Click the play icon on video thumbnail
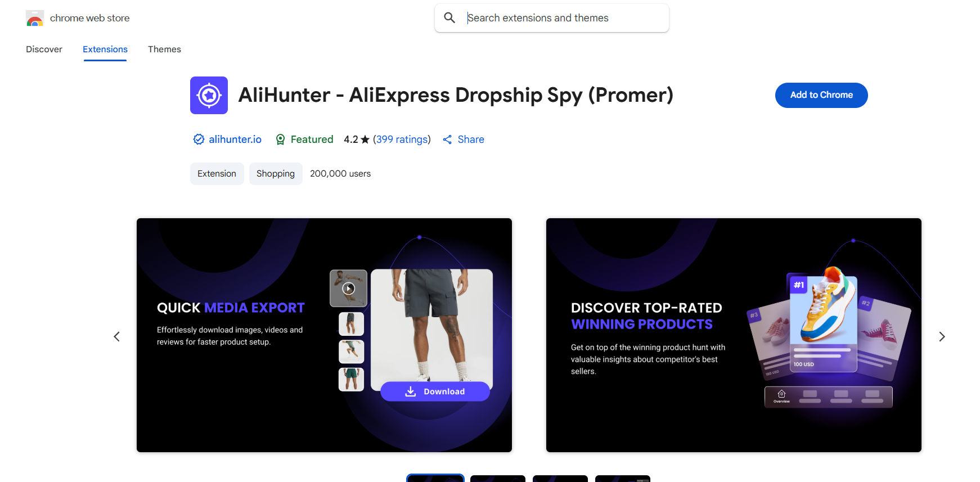Screen dimensions: 980x482 click(349, 289)
